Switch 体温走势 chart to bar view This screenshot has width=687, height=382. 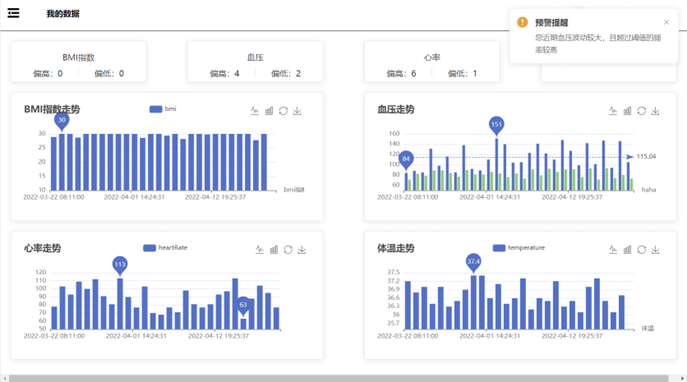pos(627,250)
